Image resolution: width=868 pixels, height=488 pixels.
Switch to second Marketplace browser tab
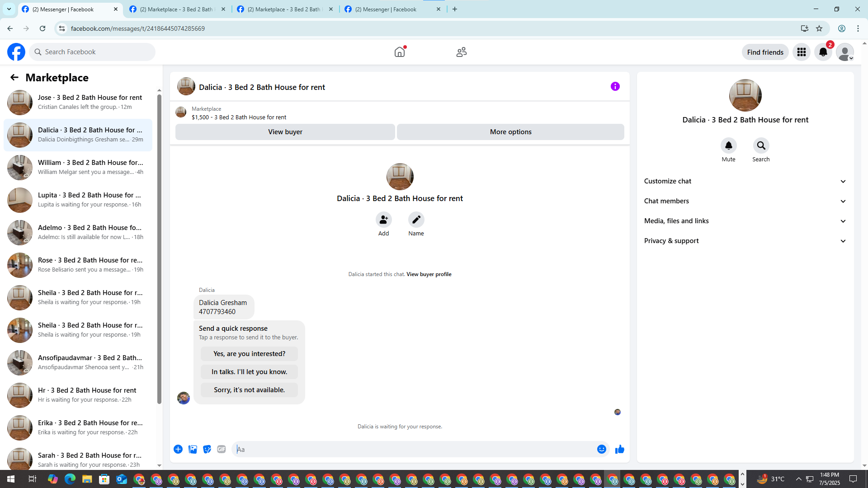click(x=285, y=9)
